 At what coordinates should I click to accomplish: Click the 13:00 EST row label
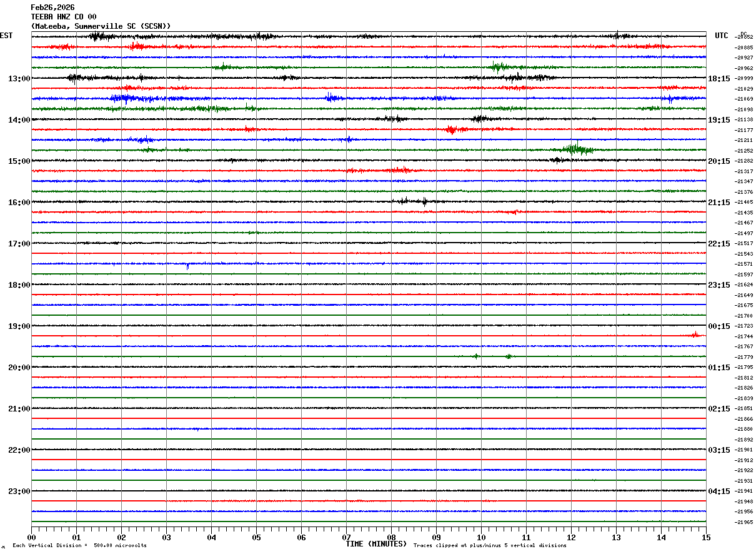19,79
